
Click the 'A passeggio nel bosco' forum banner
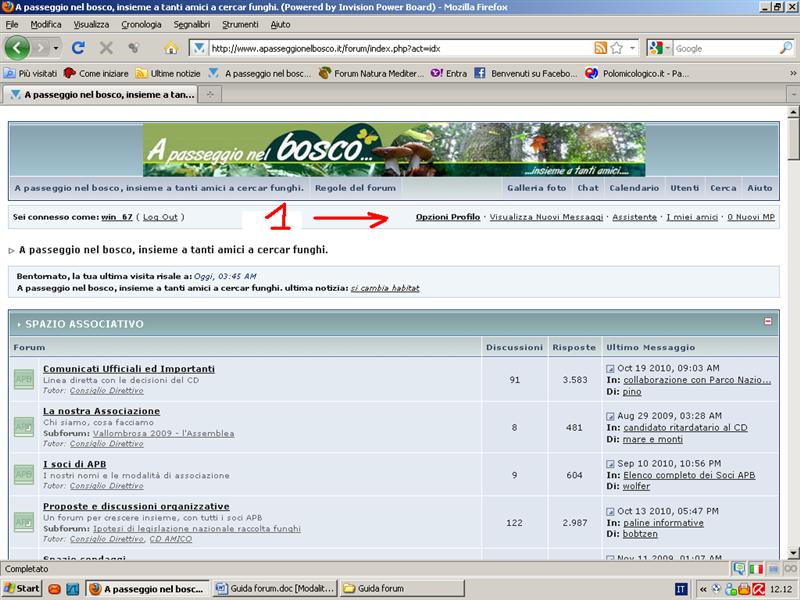coord(394,149)
